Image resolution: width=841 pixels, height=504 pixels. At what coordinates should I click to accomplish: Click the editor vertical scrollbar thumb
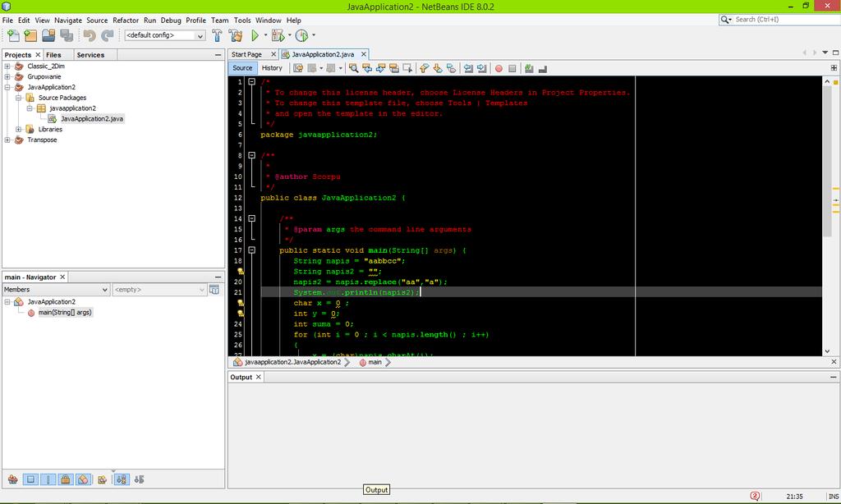pos(827,162)
